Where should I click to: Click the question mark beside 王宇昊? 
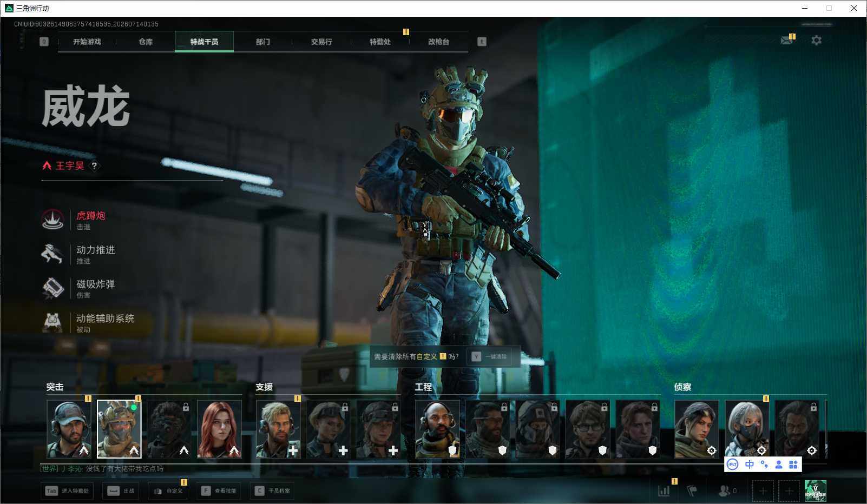pyautogui.click(x=94, y=166)
